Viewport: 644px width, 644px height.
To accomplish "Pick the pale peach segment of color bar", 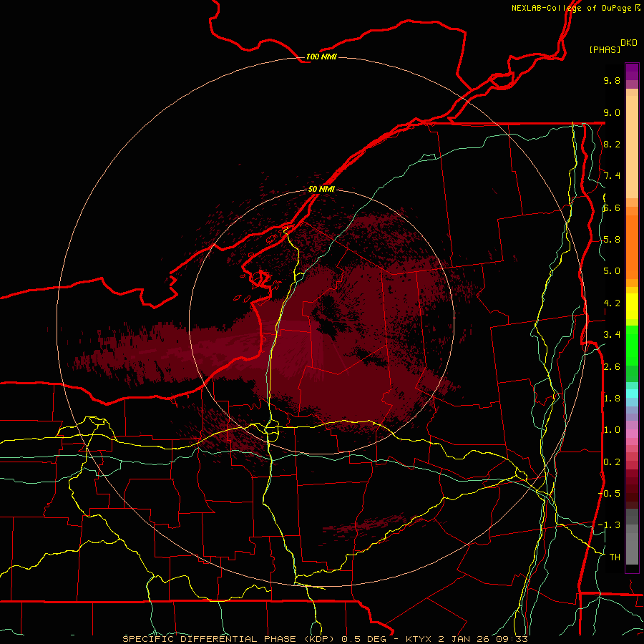I will point(632,147).
